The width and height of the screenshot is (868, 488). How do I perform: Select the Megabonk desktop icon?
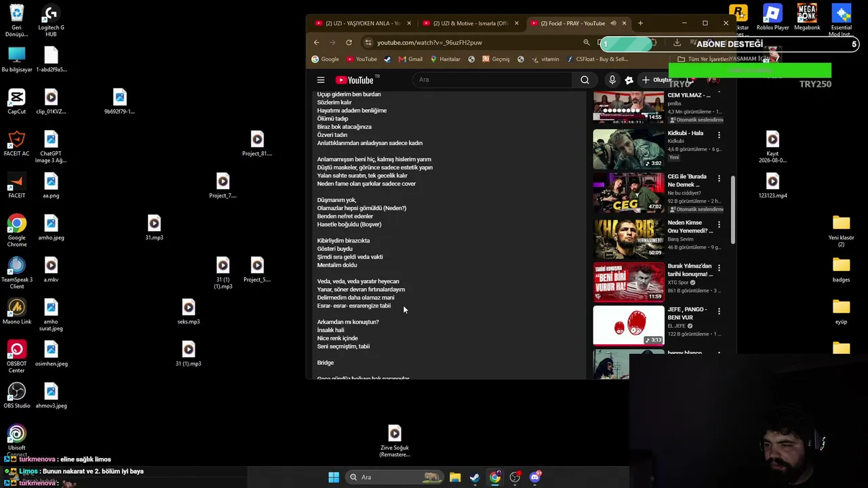point(807,18)
